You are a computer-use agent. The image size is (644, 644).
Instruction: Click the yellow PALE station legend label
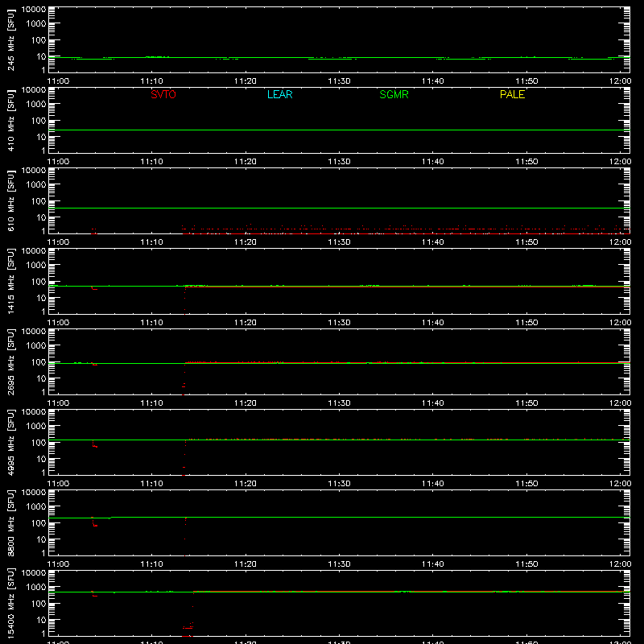[x=512, y=94]
